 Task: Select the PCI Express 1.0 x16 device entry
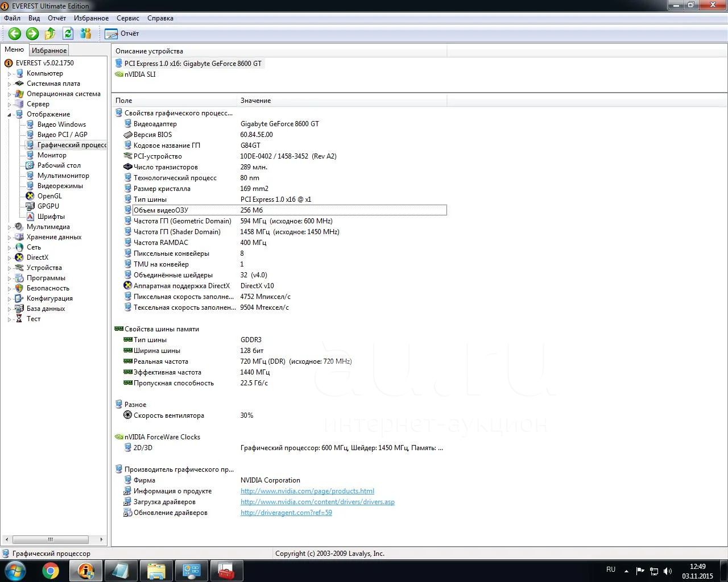click(193, 64)
